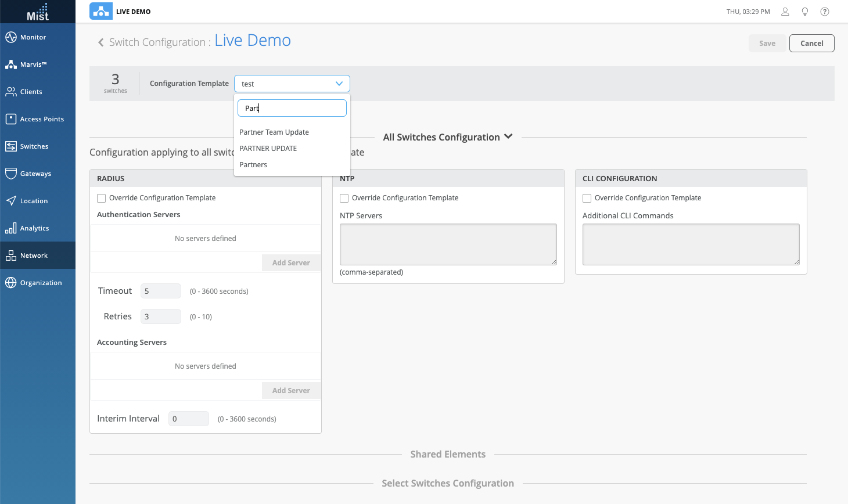Go to Access Points in sidebar
This screenshot has height=504, width=848.
[x=42, y=119]
